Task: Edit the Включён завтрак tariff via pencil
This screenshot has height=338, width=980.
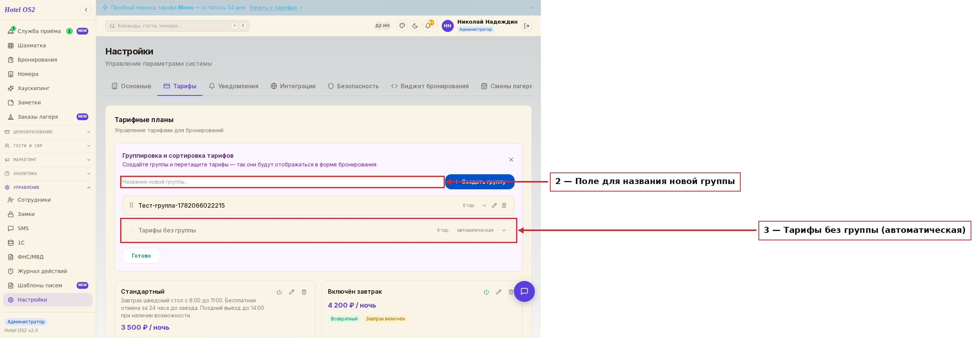Action: click(x=499, y=292)
